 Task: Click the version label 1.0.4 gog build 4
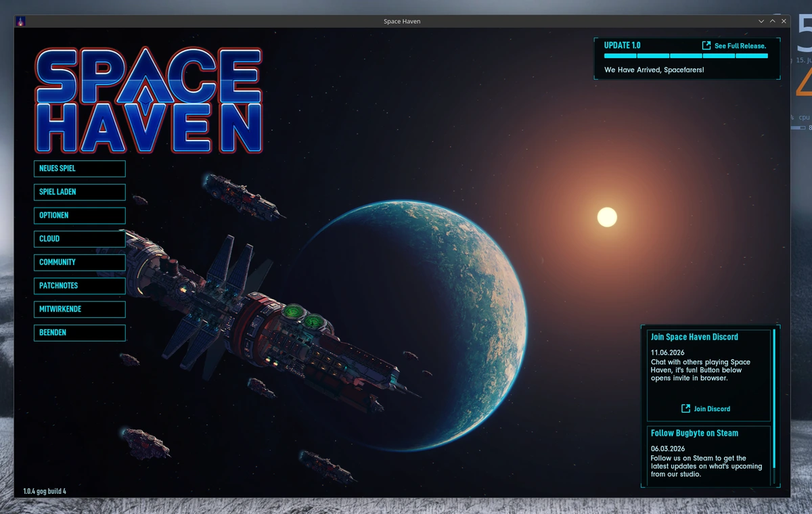click(45, 491)
